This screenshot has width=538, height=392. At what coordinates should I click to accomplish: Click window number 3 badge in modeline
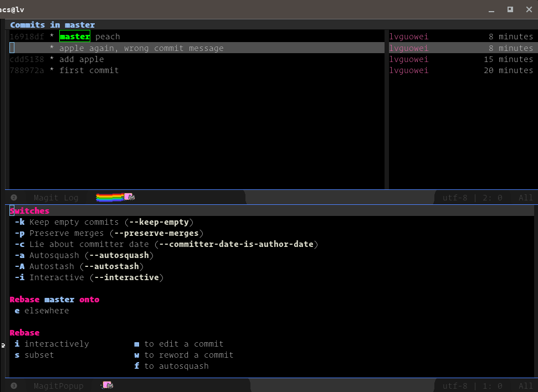14,386
